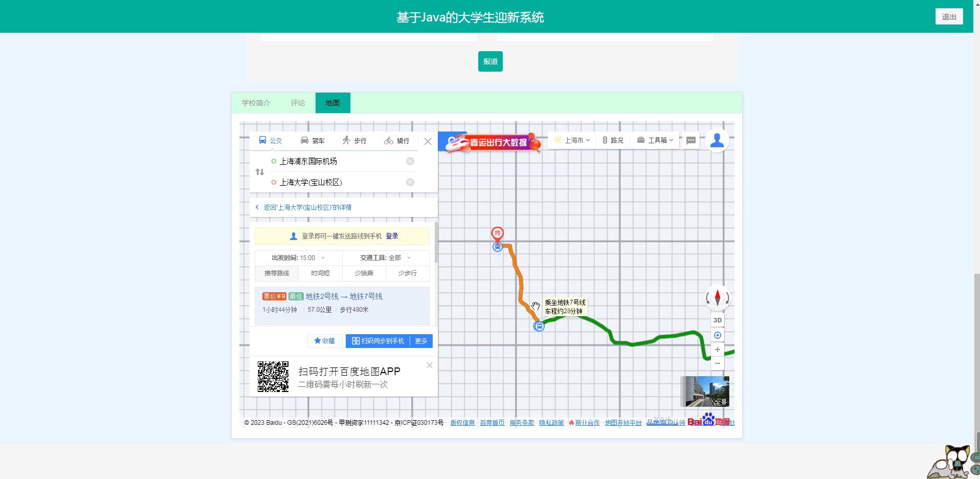Locate my current position on map
The width and height of the screenshot is (980, 479).
click(718, 335)
